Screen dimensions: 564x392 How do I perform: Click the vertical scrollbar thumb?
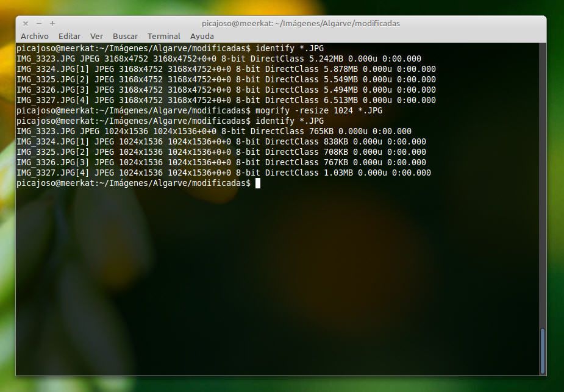[x=543, y=350]
